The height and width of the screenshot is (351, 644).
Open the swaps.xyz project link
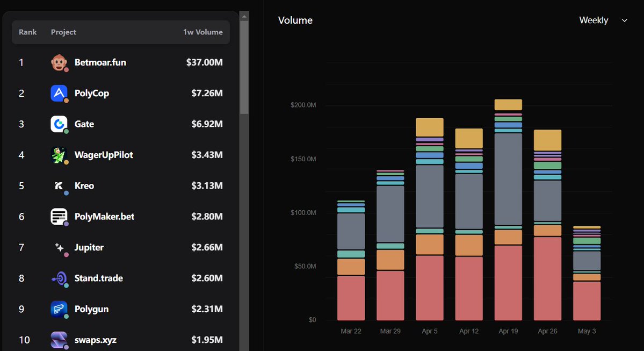[95, 340]
